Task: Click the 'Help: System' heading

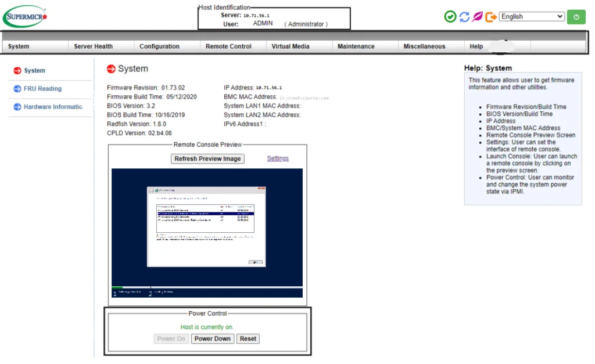Action: pyautogui.click(x=488, y=69)
